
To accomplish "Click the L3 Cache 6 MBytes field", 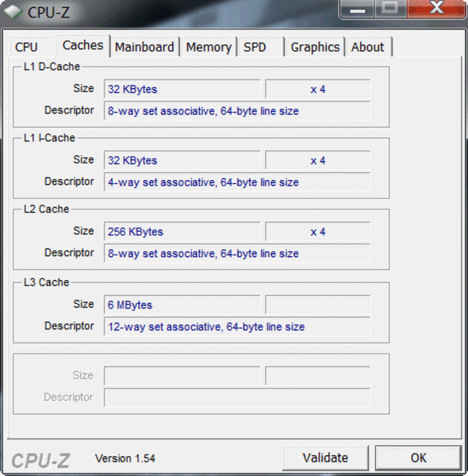I will (x=182, y=305).
